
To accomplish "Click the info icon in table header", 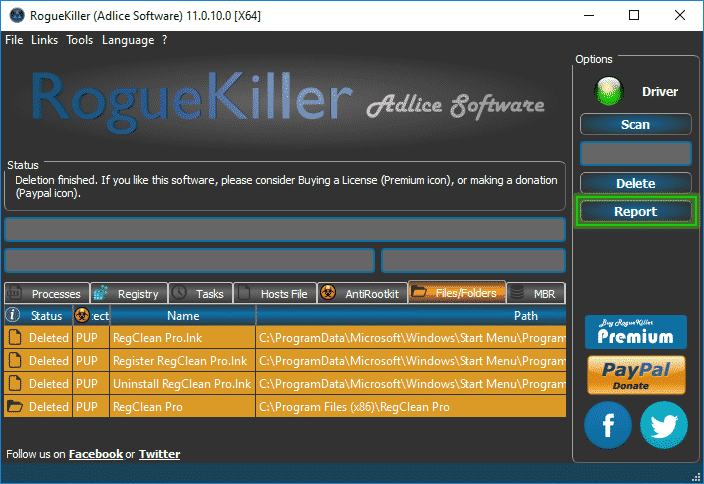I will [14, 316].
